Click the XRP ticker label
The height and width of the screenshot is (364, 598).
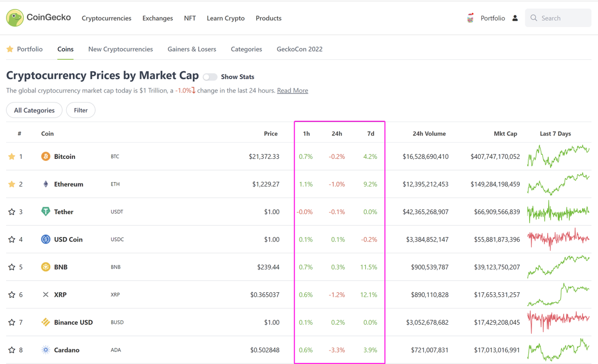[115, 295]
